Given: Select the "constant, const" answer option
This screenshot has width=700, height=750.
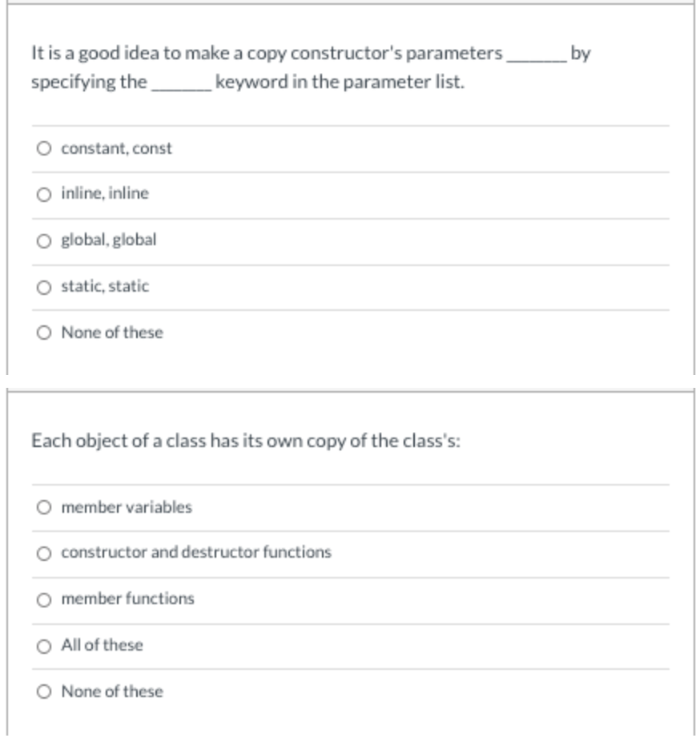Looking at the screenshot, I should click(42, 147).
